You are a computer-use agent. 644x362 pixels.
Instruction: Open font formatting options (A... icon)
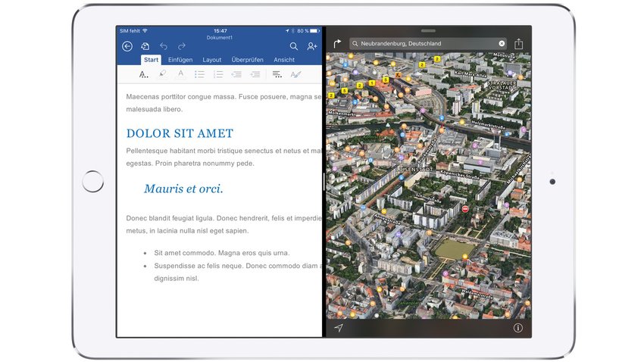[x=143, y=74]
